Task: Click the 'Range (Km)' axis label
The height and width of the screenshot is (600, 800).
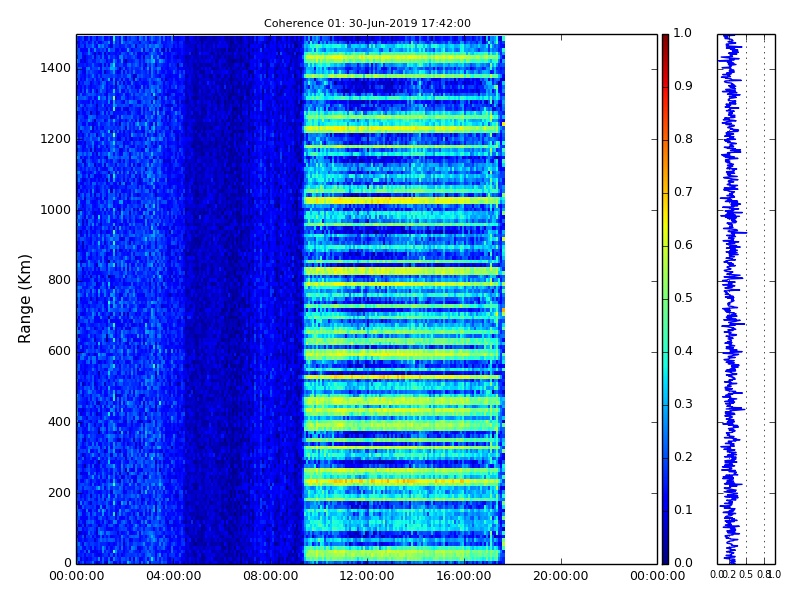Action: pyautogui.click(x=24, y=299)
